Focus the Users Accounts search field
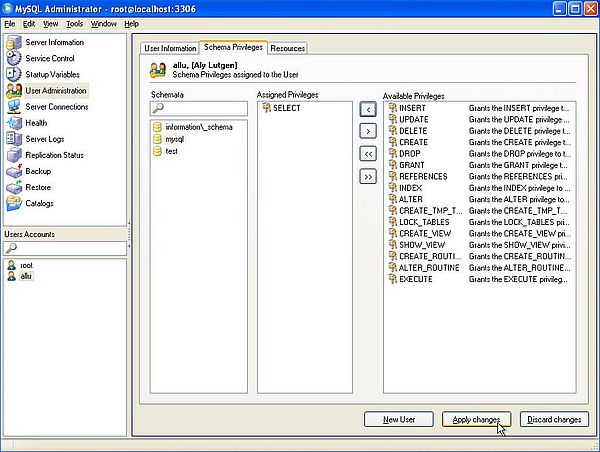The height and width of the screenshot is (452, 600). (65, 248)
